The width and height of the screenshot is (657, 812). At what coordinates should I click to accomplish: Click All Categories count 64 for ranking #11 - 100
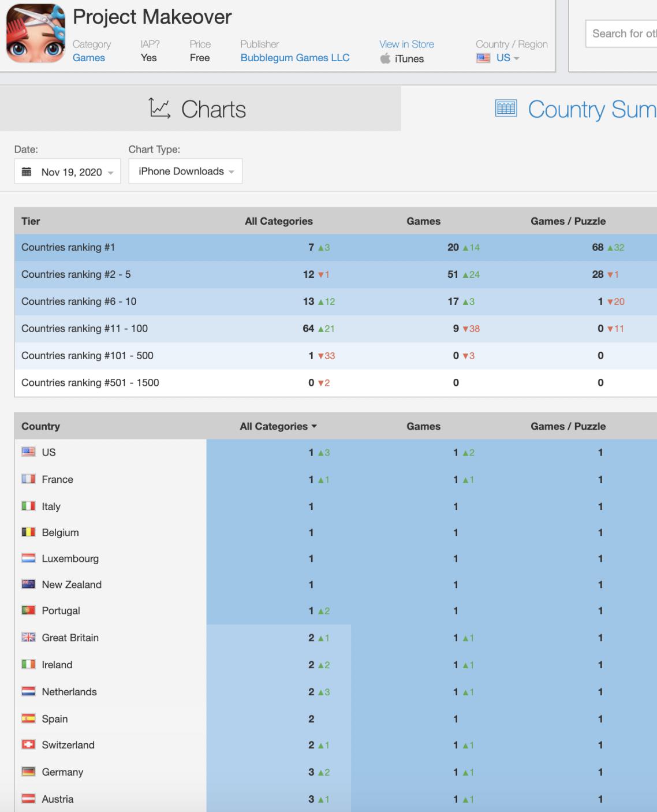pos(308,329)
